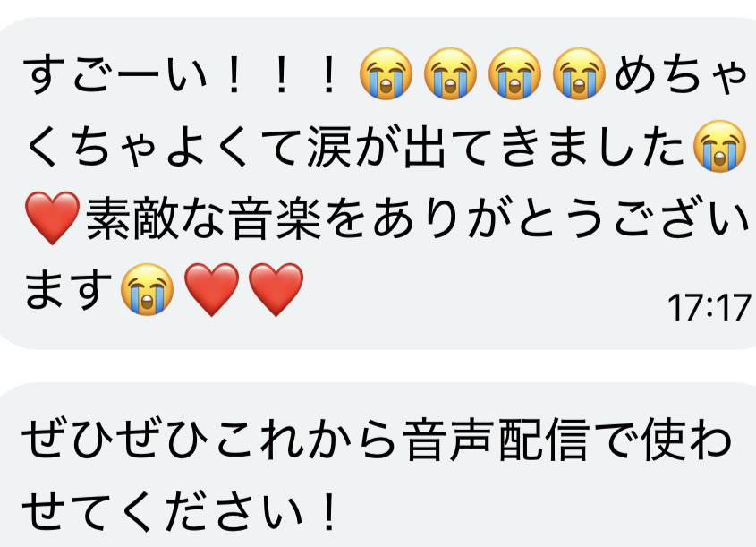Click the white gap between message bubbles

(x=378, y=365)
